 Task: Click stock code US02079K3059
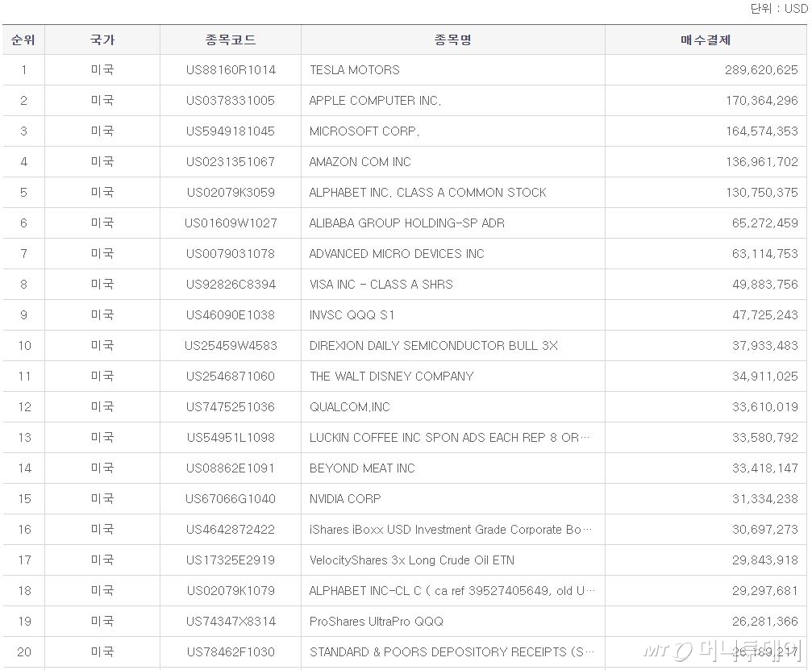coord(231,192)
